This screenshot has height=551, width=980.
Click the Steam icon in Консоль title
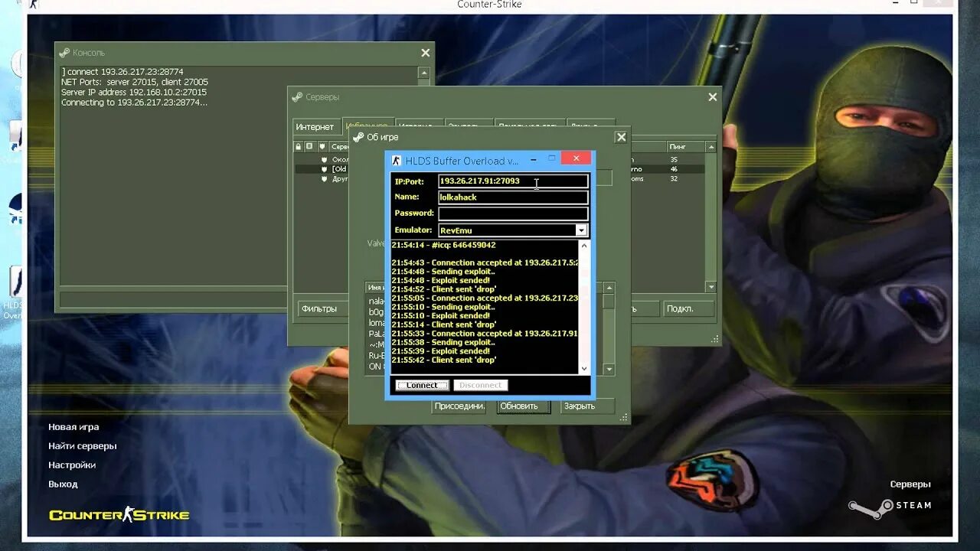pyautogui.click(x=64, y=53)
